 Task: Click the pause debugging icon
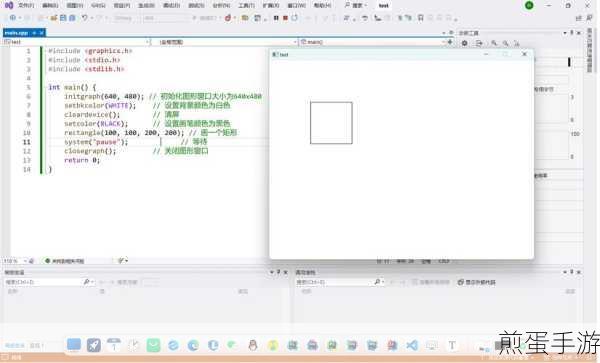pos(276,18)
